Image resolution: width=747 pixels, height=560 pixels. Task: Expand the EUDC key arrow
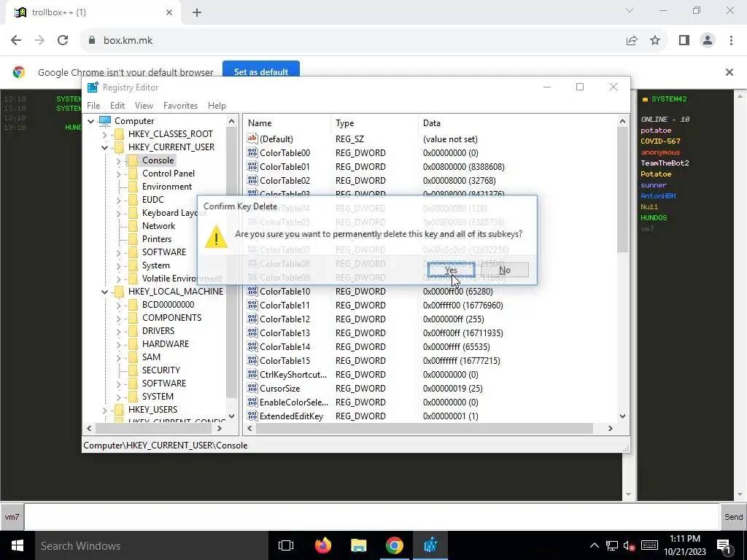click(118, 200)
